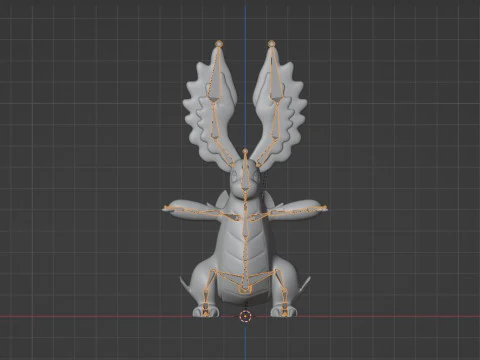Select the left arm's outer hand bone
Image resolution: width=480 pixels, height=360 pixels.
(x=172, y=209)
